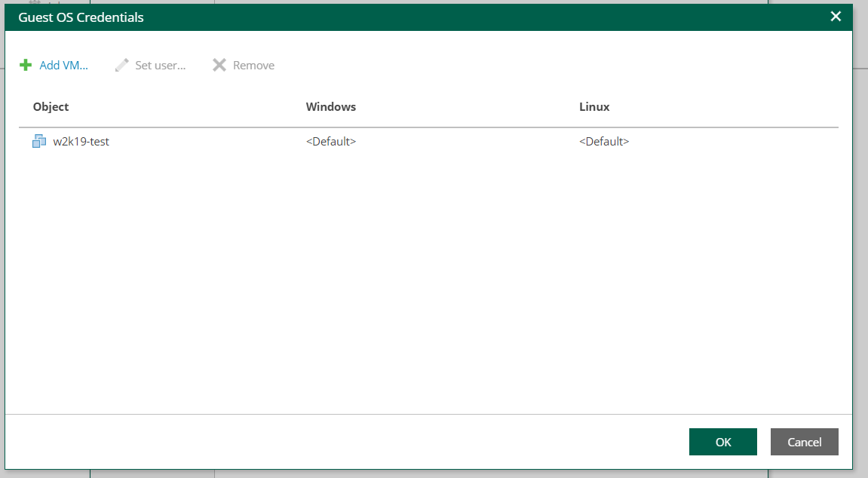This screenshot has width=868, height=478.
Task: Sort by the Windows column header
Action: point(331,106)
